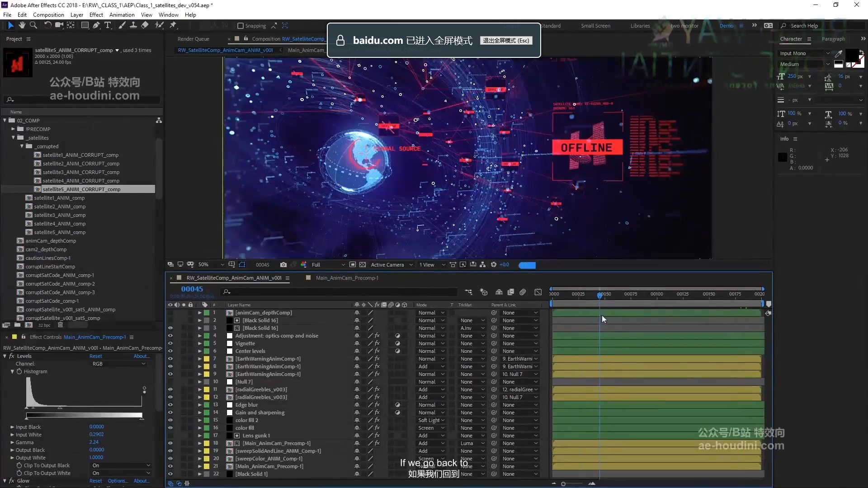This screenshot has height=488, width=868.
Task: Select the Selection arrow tool
Action: pyautogui.click(x=11, y=25)
